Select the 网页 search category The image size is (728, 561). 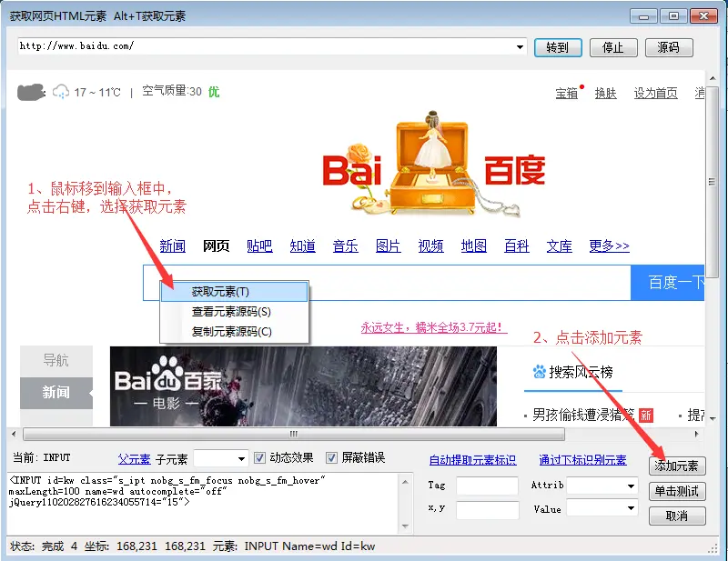(x=216, y=245)
